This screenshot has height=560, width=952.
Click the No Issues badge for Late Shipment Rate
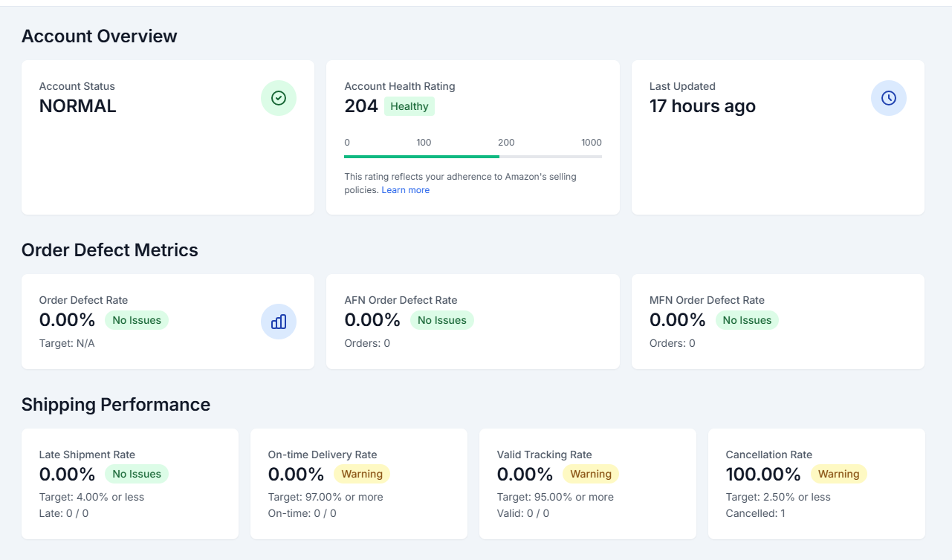click(x=137, y=474)
